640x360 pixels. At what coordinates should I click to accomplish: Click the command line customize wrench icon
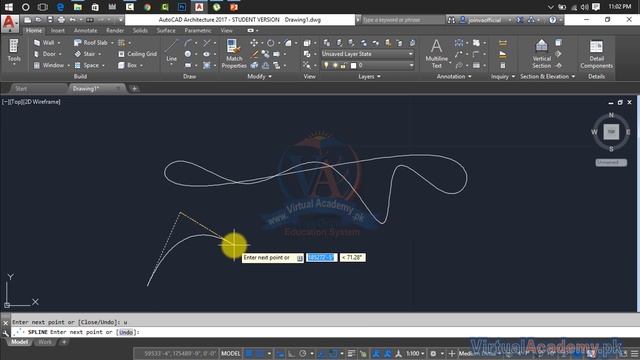pos(5,333)
